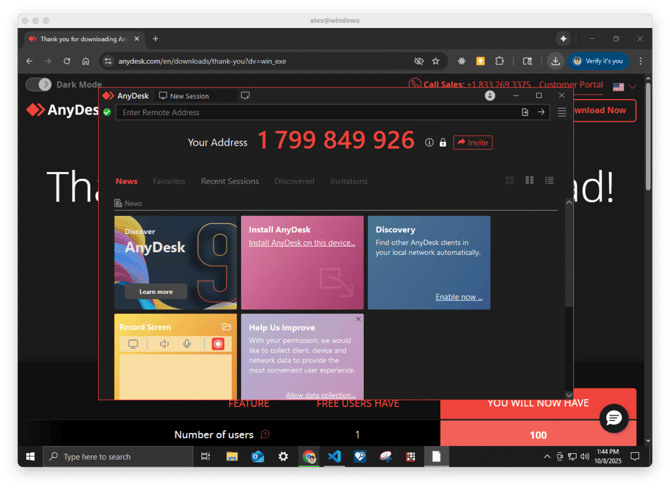Open the Record Screen folder icon
Screen dimensions: 670x489
(226, 327)
